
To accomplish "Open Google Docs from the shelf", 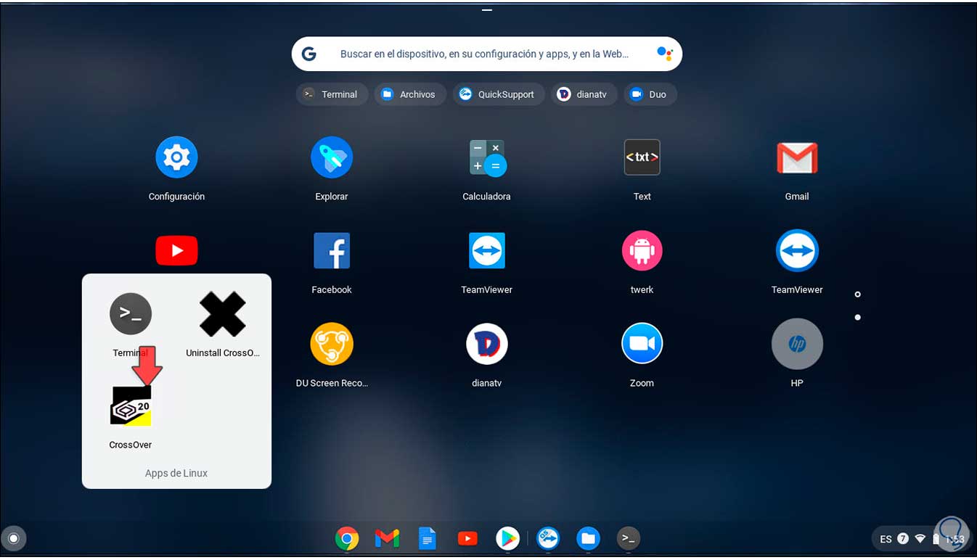I will pos(428,538).
